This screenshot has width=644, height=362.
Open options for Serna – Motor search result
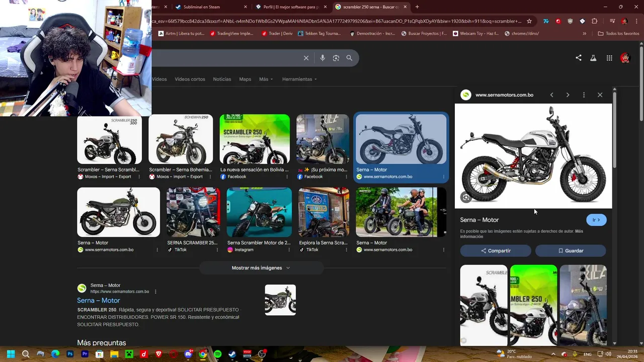pos(155,292)
